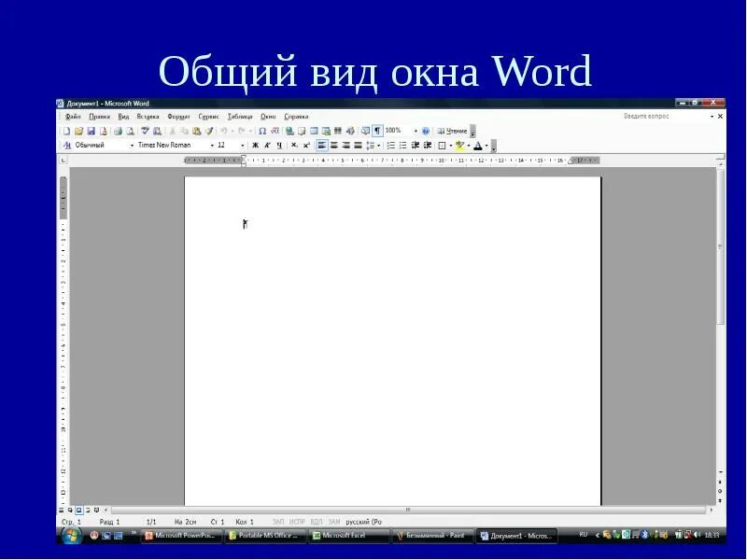Click the Outside Border icon
747x560 pixels.
click(442, 146)
